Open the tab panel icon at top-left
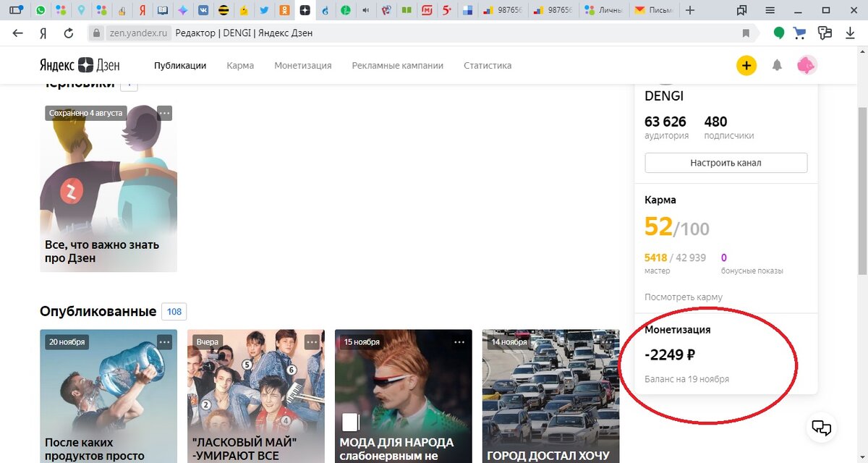The height and width of the screenshot is (463, 868). click(16, 10)
